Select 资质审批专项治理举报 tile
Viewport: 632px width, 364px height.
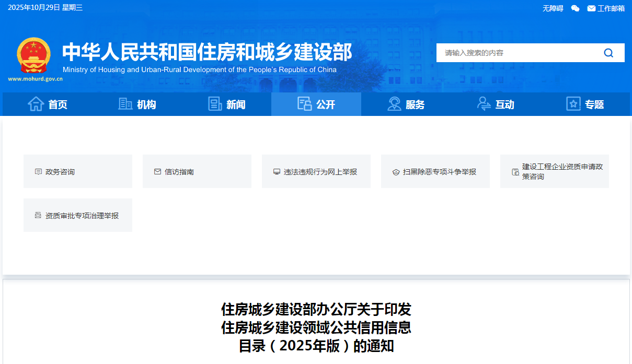(x=78, y=215)
